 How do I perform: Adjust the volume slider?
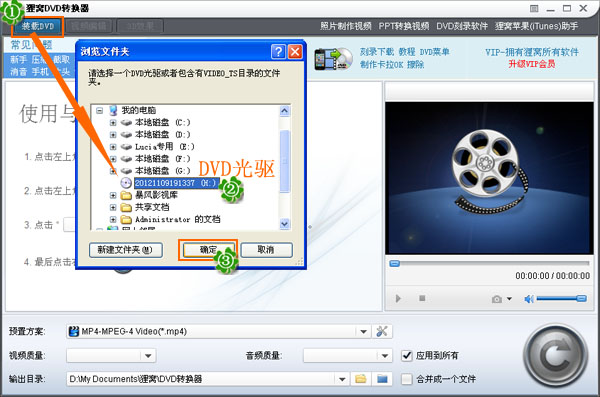(x=561, y=298)
